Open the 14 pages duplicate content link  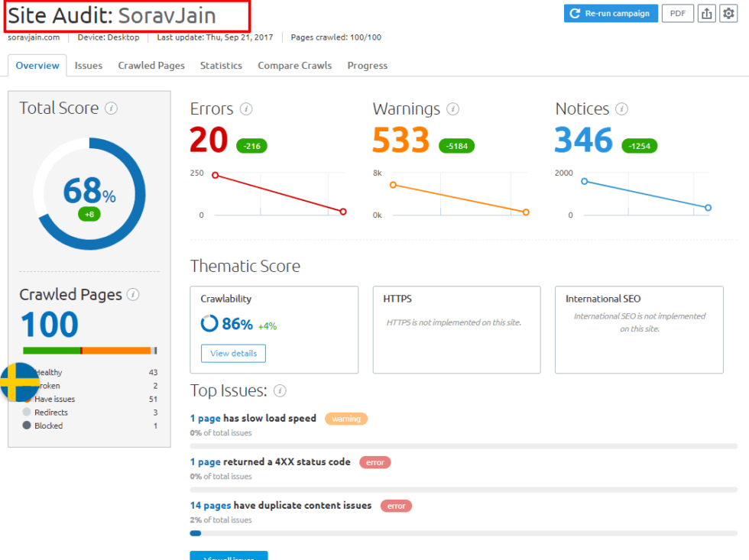pos(209,505)
